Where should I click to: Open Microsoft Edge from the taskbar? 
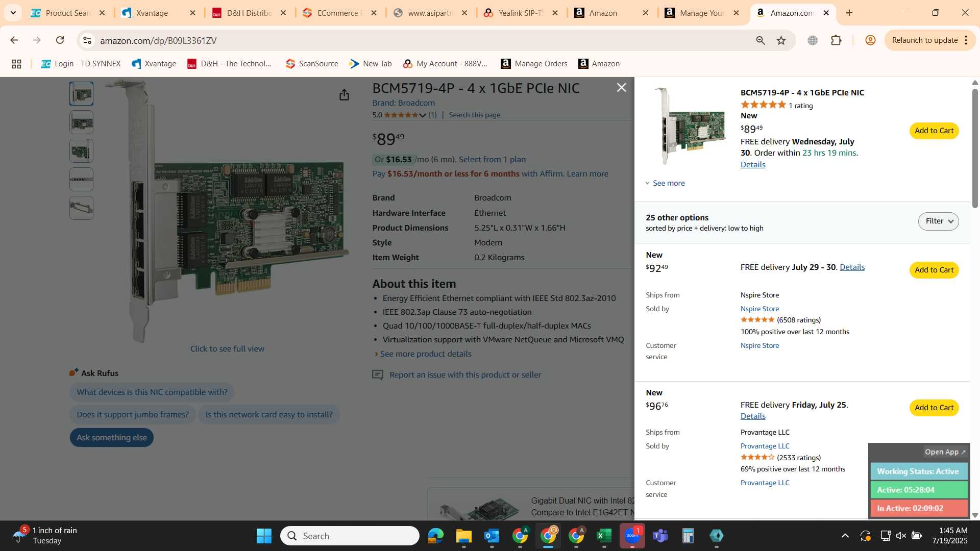coord(435,536)
